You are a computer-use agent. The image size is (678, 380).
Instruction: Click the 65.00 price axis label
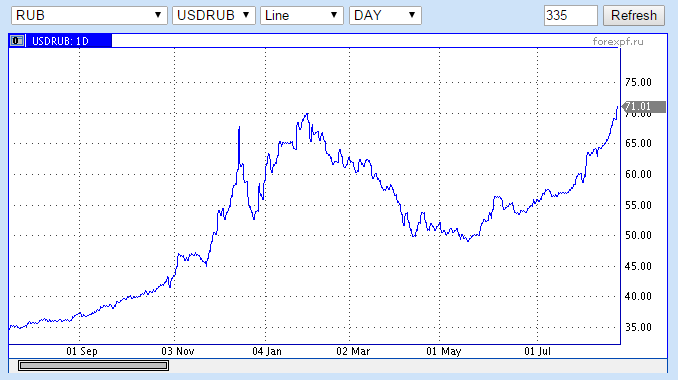(638, 143)
